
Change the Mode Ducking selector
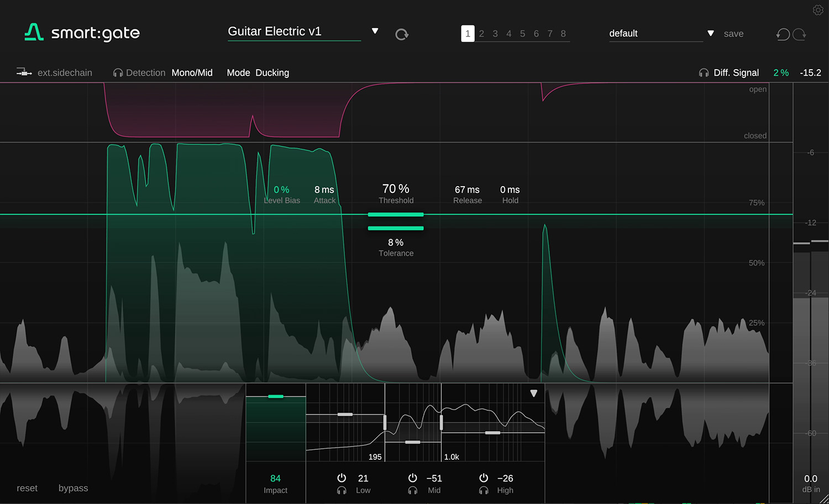(x=272, y=72)
